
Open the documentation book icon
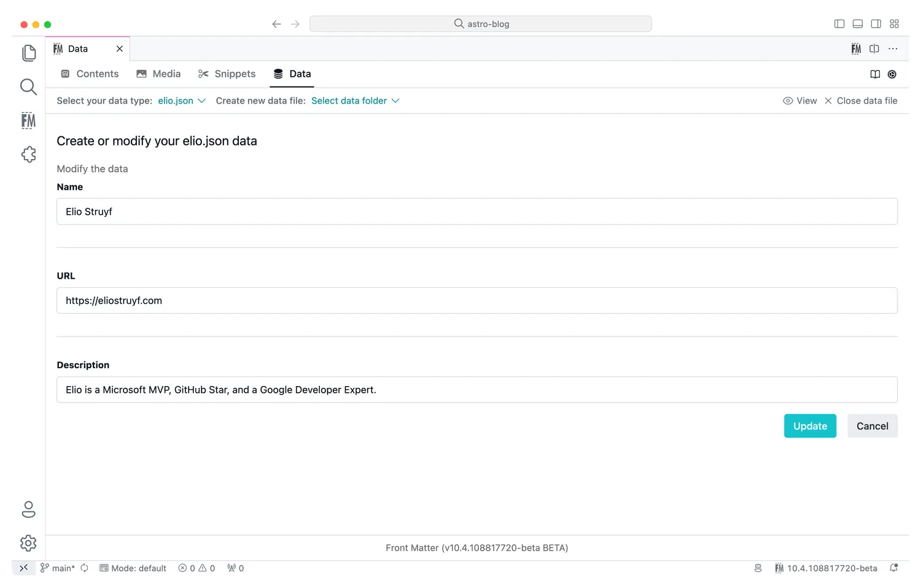click(875, 74)
